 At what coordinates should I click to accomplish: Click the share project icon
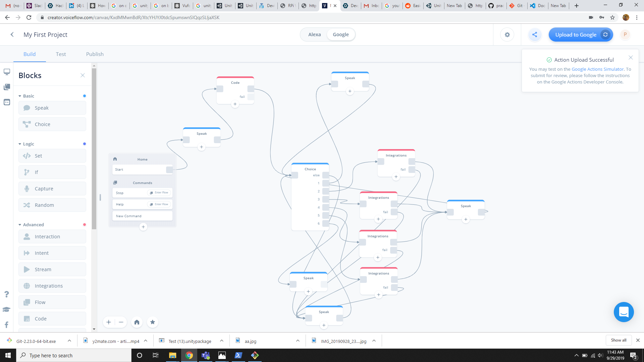[x=535, y=35]
